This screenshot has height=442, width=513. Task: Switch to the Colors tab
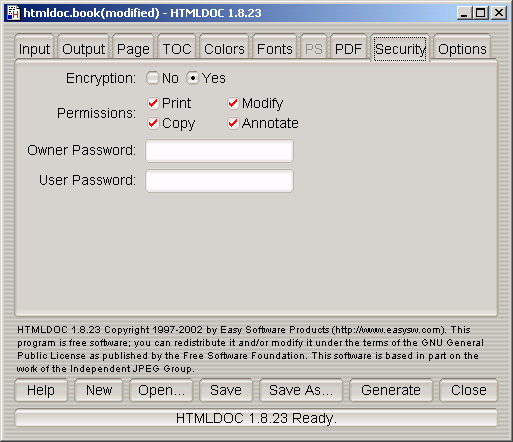(224, 48)
